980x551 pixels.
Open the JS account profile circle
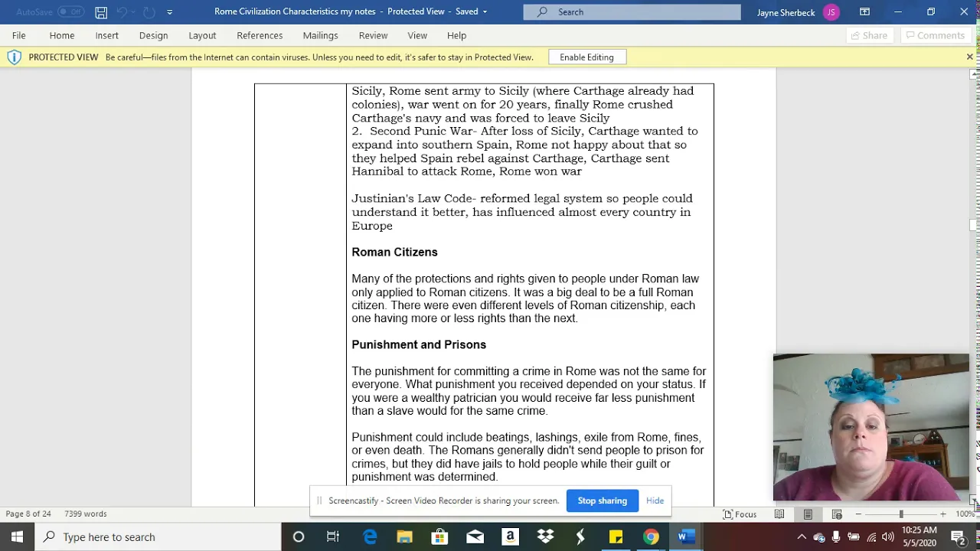(x=831, y=12)
